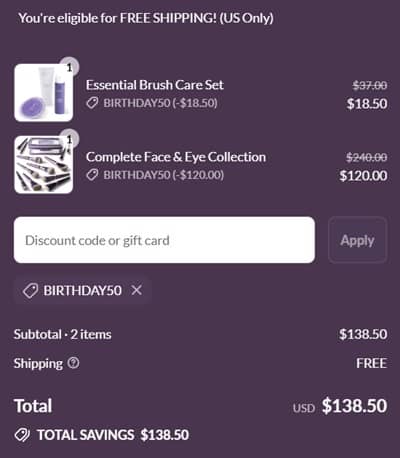Screen dimensions: 400x458
Task: Select the Essential Brush Care Set title
Action: pyautogui.click(x=155, y=85)
